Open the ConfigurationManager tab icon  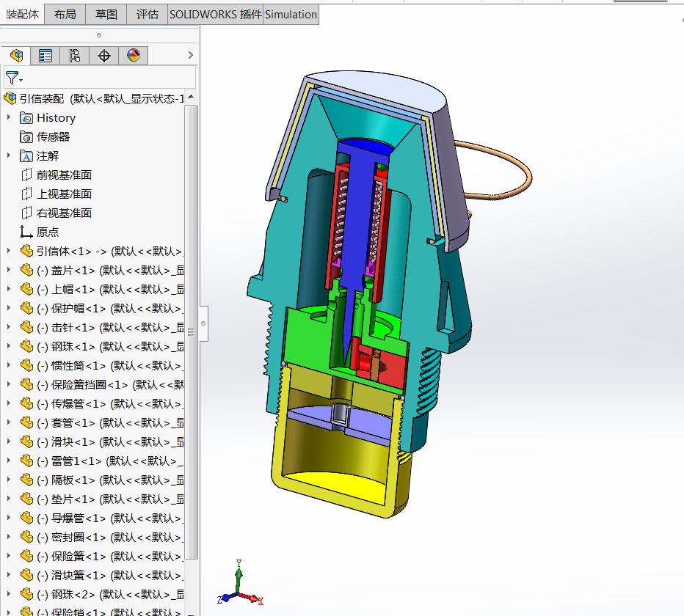[x=75, y=55]
